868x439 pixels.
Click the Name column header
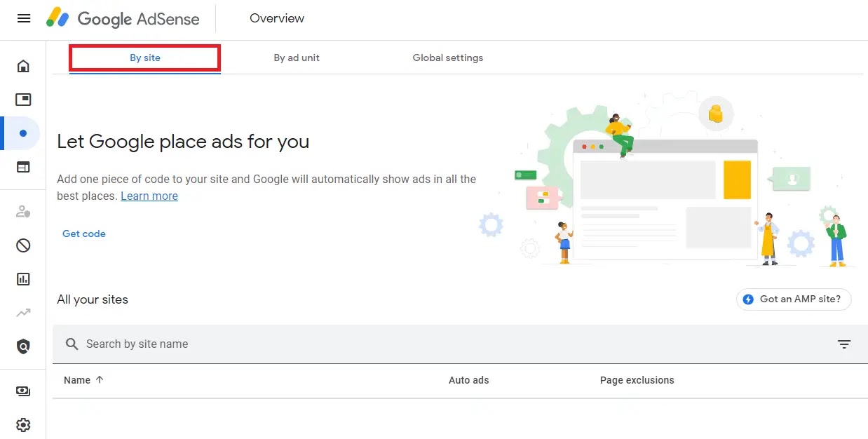tap(77, 380)
